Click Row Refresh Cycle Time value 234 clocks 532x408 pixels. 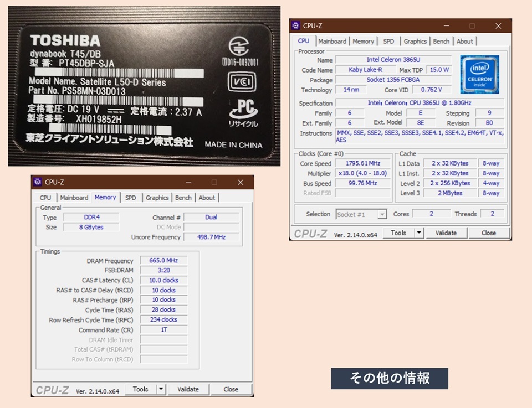pos(163,319)
